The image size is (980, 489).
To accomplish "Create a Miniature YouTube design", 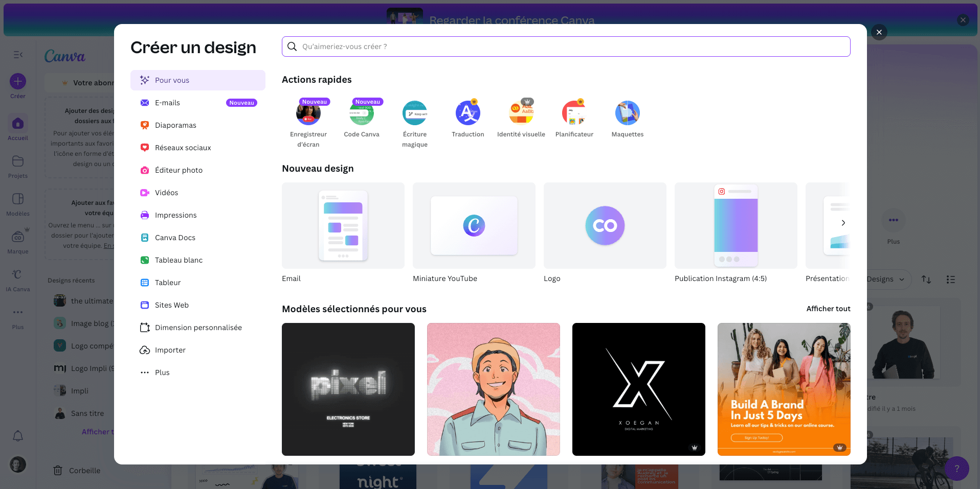I will [x=474, y=232].
